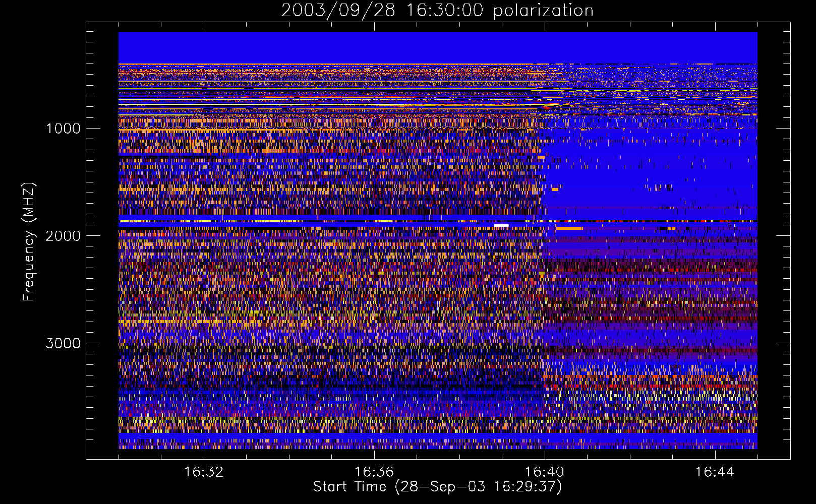Viewport: 816px width, 504px height.
Task: Click the "16:32" time tick label
Action: tap(204, 472)
